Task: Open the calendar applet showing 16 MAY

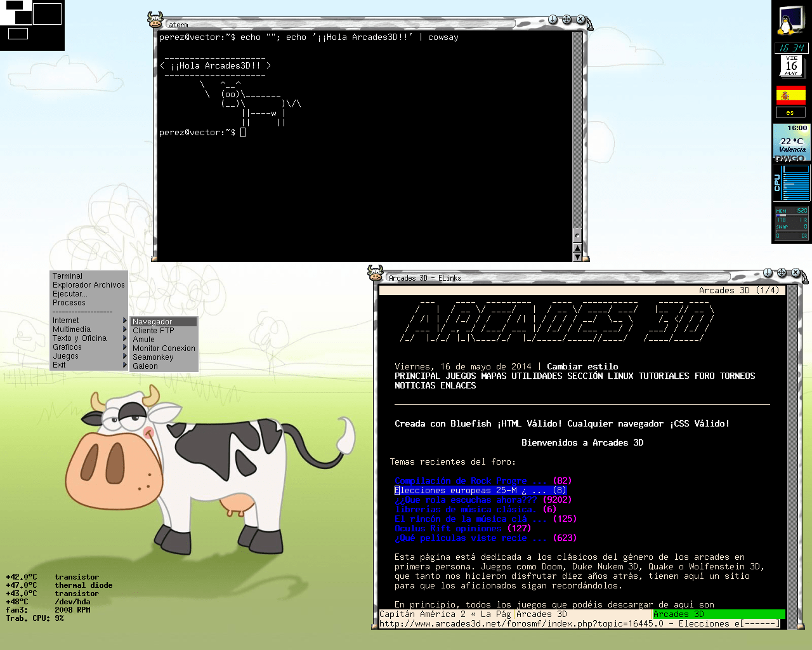Action: pos(791,65)
